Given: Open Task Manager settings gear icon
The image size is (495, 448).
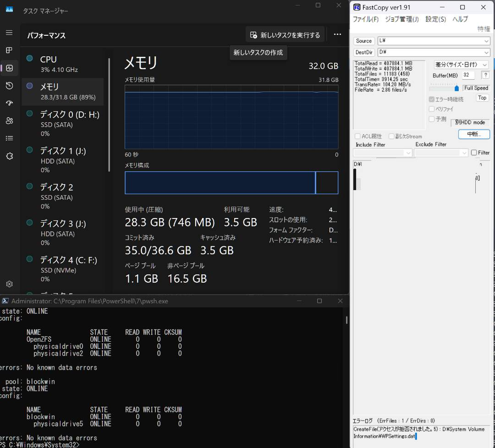Looking at the screenshot, I should [10, 284].
